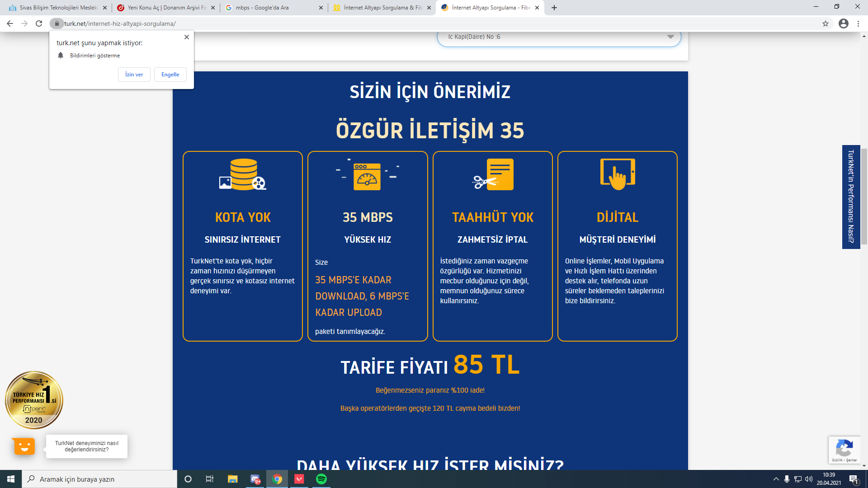The height and width of the screenshot is (488, 868).
Task: Bookmark this page with star icon
Action: pyautogui.click(x=826, y=23)
